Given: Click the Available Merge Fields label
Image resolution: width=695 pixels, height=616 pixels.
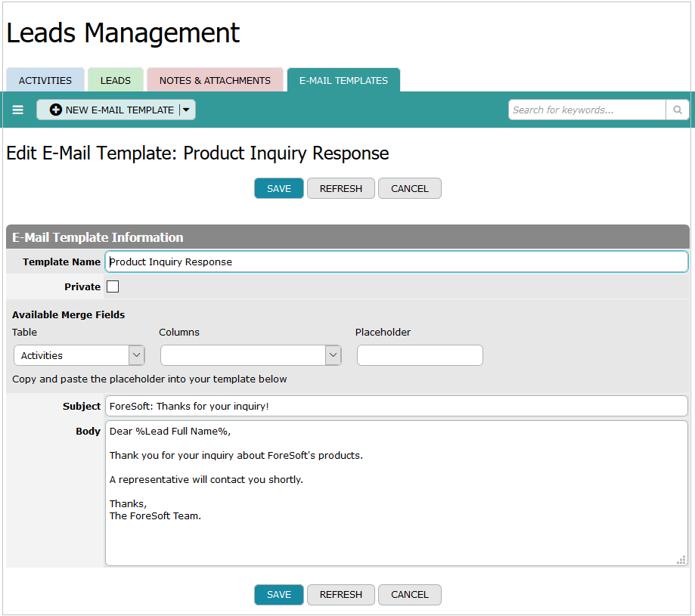Looking at the screenshot, I should pyautogui.click(x=68, y=315).
